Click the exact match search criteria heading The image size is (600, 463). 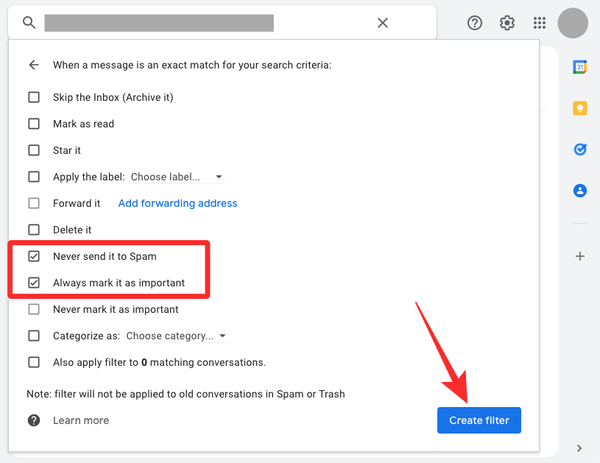[192, 65]
